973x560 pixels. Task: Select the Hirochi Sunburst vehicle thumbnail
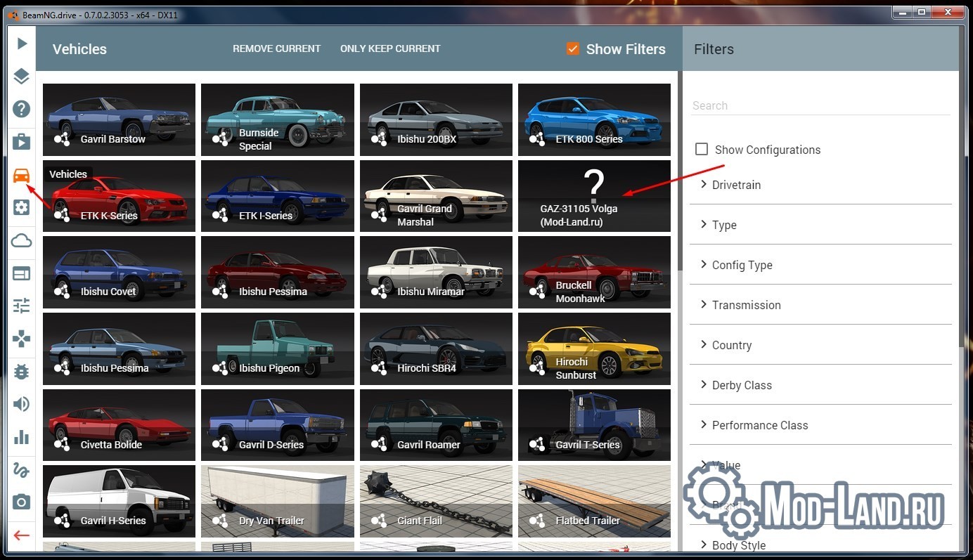[594, 349]
